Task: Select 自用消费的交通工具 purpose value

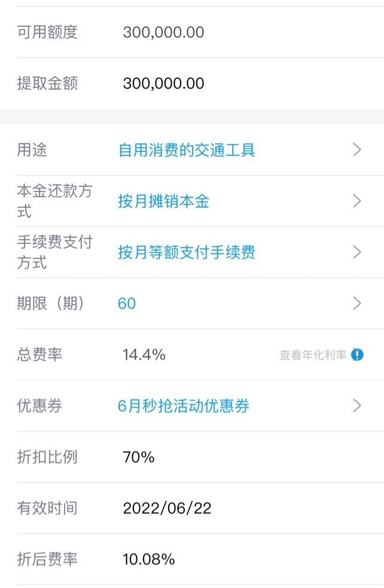Action: [x=187, y=150]
